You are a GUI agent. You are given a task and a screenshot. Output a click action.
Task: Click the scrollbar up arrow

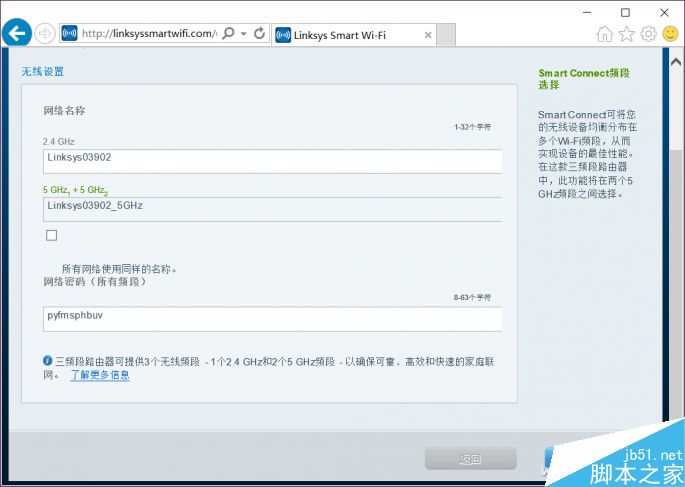coord(676,62)
